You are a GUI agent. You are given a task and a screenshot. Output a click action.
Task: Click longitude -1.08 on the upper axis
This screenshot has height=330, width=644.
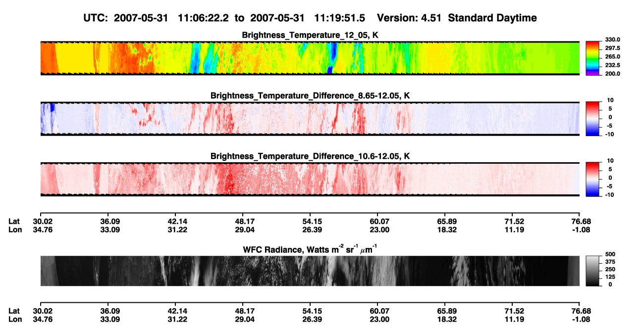(x=583, y=230)
